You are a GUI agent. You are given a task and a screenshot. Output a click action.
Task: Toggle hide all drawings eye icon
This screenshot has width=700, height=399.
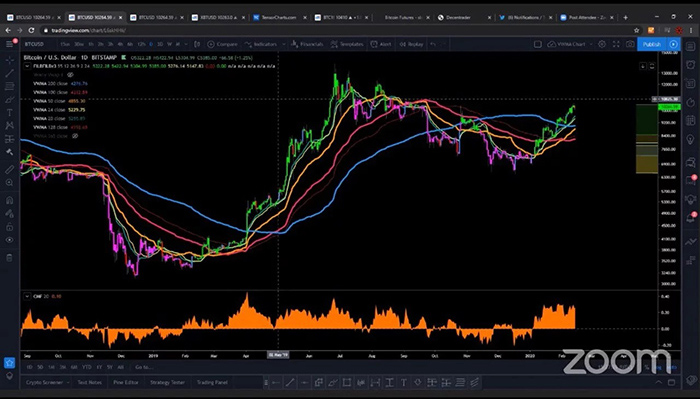[9, 240]
